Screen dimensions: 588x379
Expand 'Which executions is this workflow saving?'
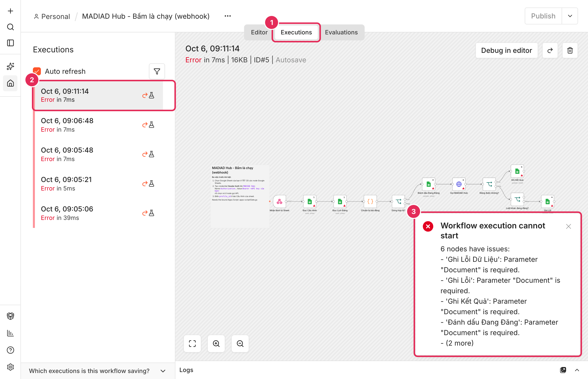point(98,371)
